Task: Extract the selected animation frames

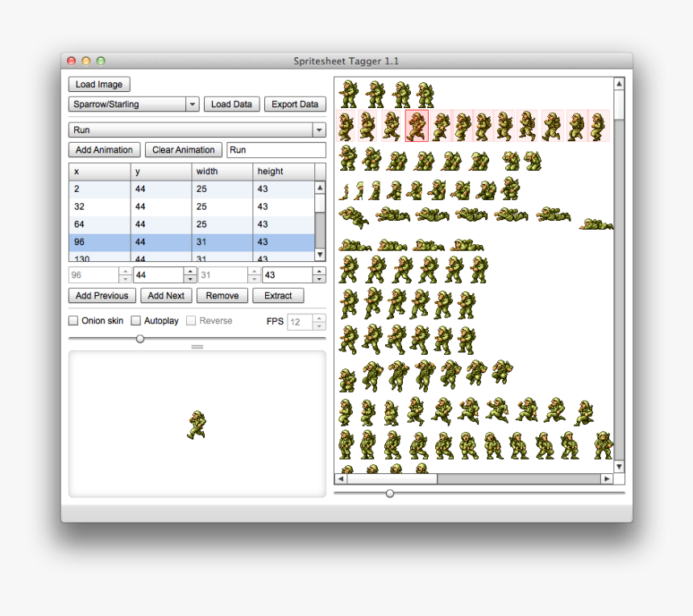Action: coord(278,295)
